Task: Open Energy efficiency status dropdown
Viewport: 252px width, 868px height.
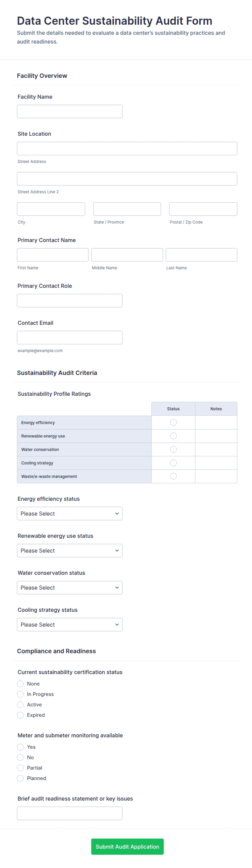Action: click(x=70, y=514)
